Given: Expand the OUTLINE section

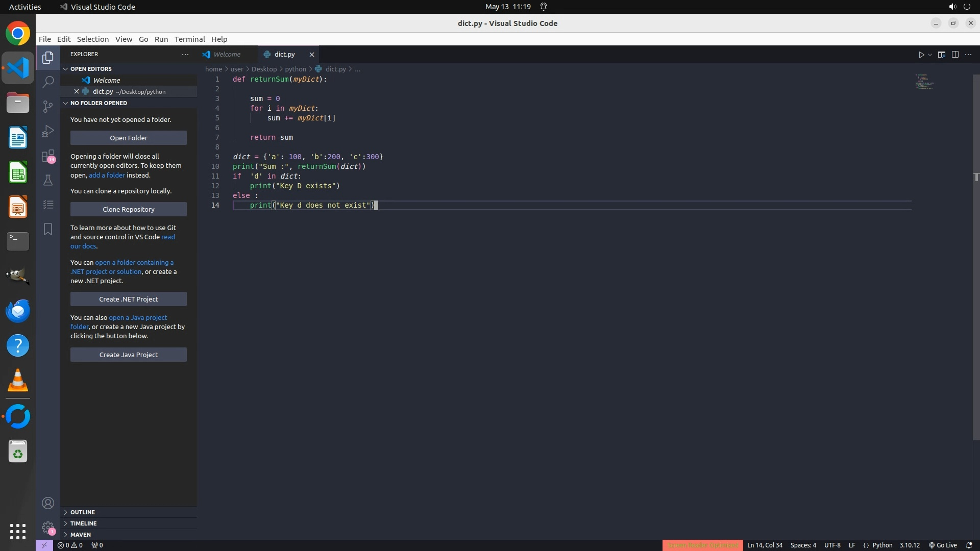Looking at the screenshot, I should (83, 512).
